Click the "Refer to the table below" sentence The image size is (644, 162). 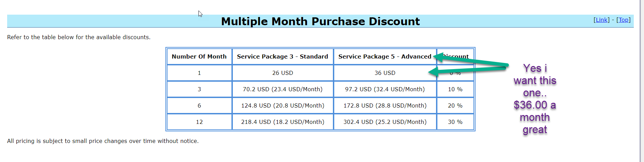[79, 37]
